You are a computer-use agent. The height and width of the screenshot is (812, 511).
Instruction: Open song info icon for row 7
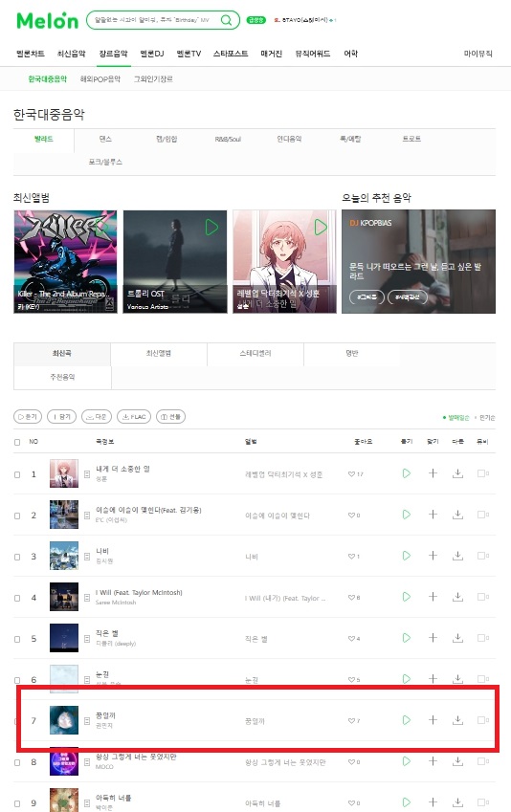tap(87, 720)
